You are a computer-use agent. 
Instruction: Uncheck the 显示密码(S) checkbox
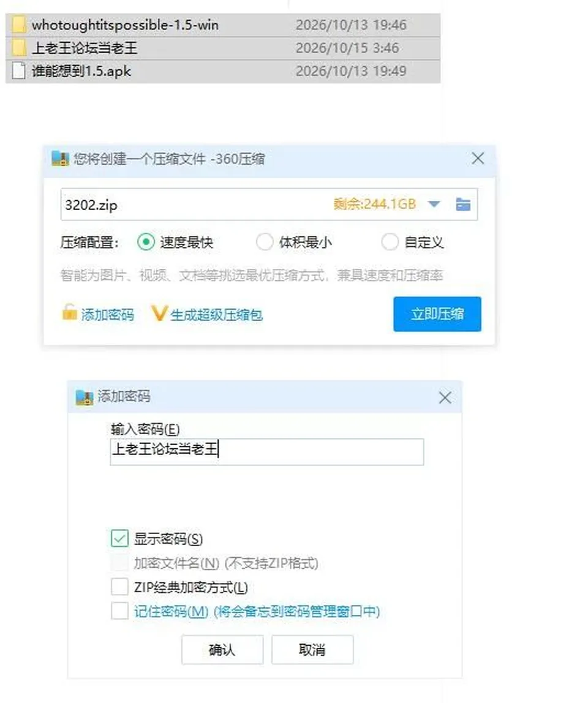pyautogui.click(x=120, y=538)
